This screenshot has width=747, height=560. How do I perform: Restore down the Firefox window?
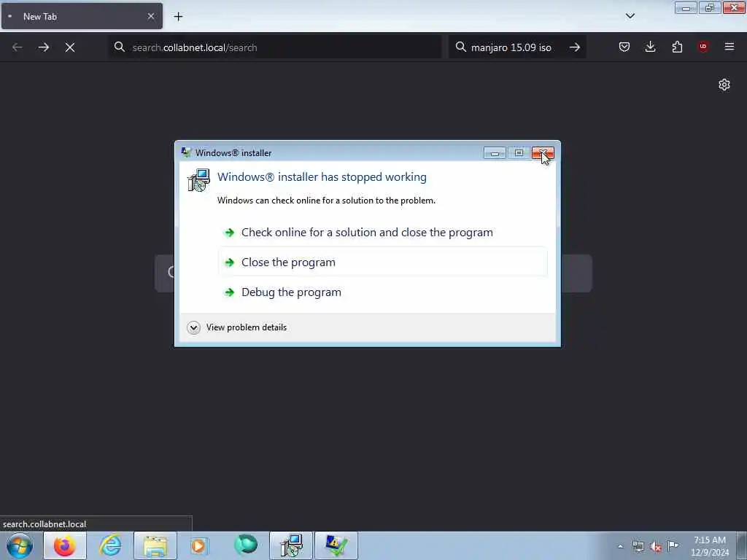[710, 8]
